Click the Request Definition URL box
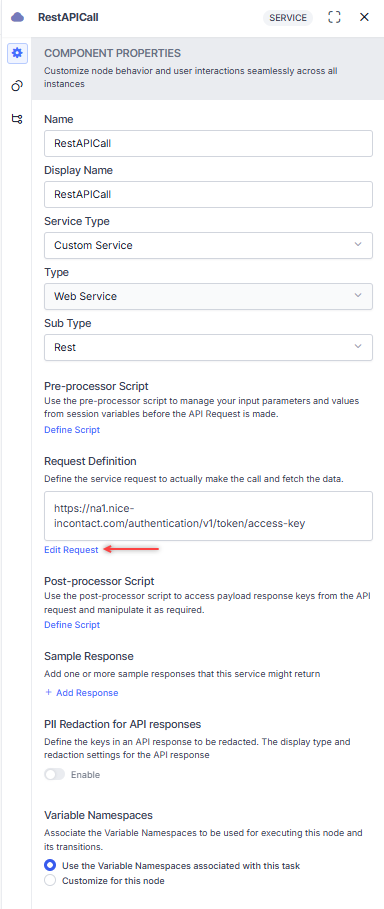The width and height of the screenshot is (384, 909). point(208,516)
